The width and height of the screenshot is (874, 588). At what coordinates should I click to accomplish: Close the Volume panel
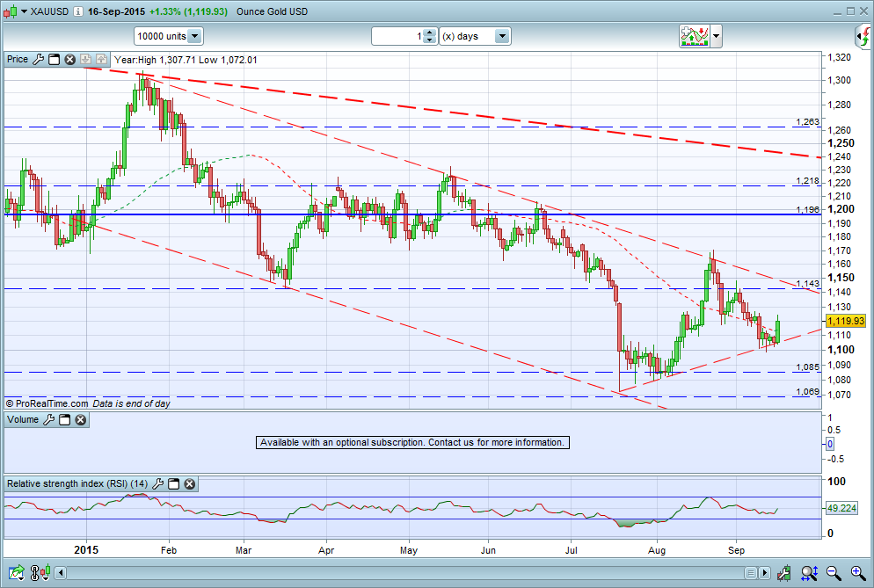click(x=81, y=419)
